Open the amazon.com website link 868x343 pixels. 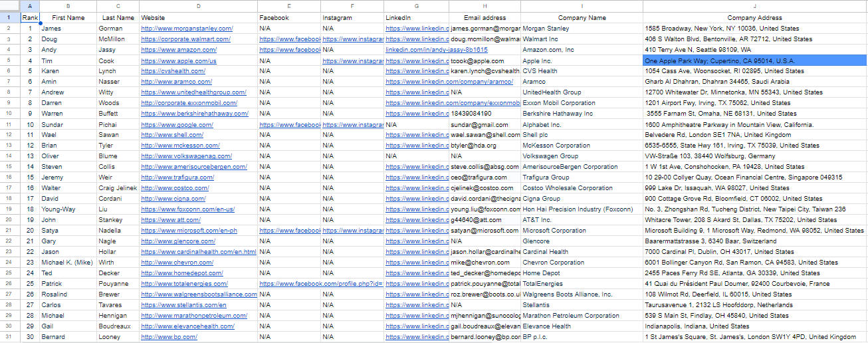tap(179, 50)
